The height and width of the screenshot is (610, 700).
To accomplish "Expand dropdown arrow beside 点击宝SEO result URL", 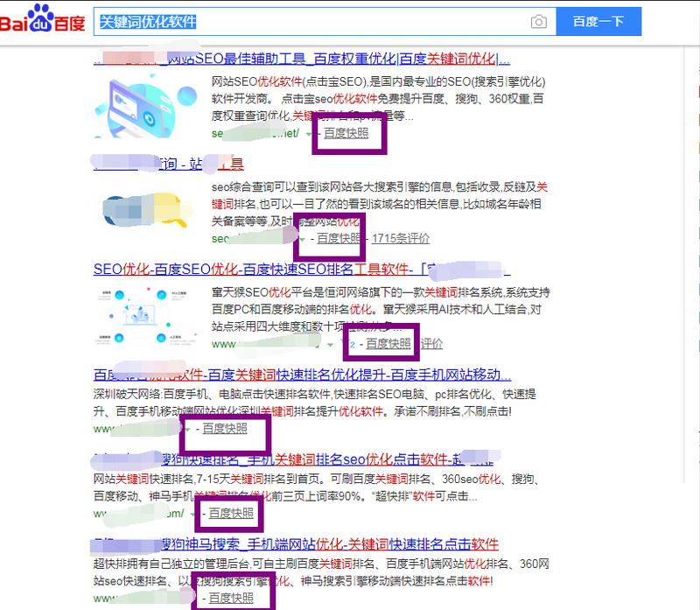I will click(309, 134).
